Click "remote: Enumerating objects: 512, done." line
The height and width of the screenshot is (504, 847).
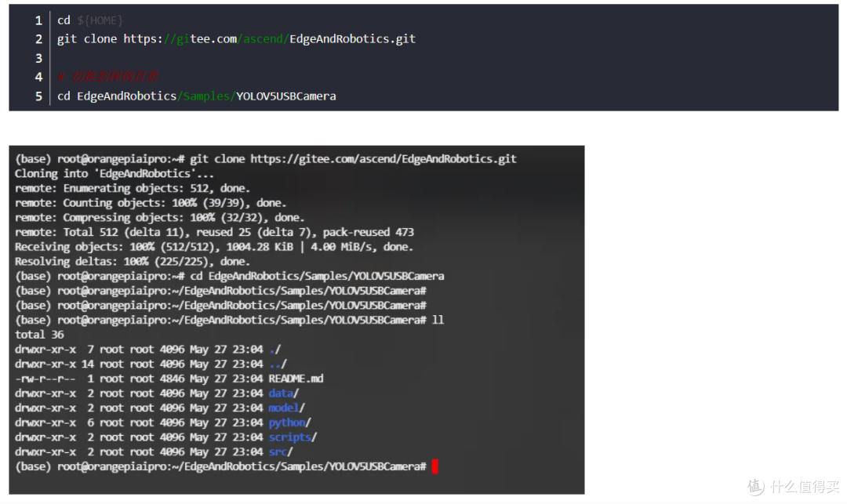point(133,188)
